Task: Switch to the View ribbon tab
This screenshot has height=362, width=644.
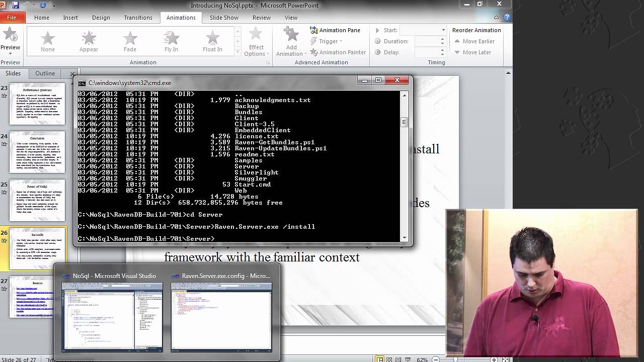Action: click(x=291, y=18)
